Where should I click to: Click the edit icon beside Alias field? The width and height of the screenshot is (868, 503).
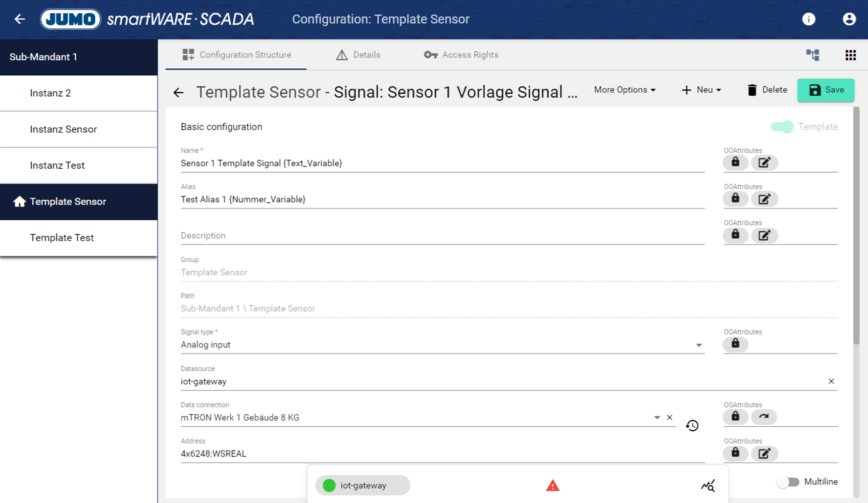(x=764, y=199)
